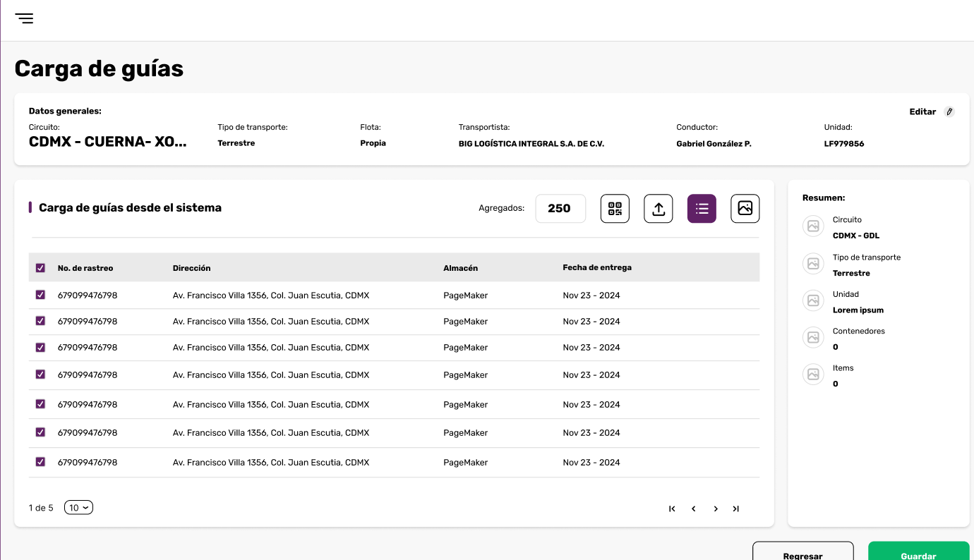
Task: Click the pencil icon beside Editar
Action: 949,111
